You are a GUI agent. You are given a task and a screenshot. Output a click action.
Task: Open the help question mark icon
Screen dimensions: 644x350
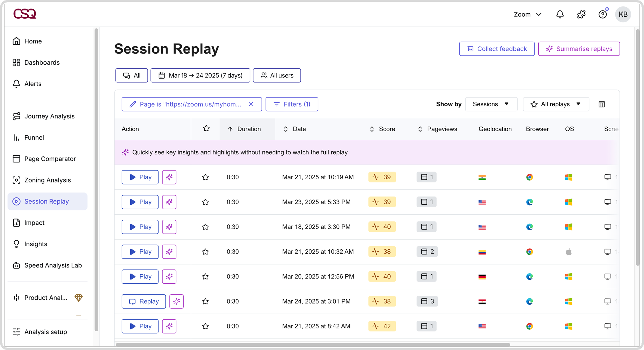tap(603, 14)
